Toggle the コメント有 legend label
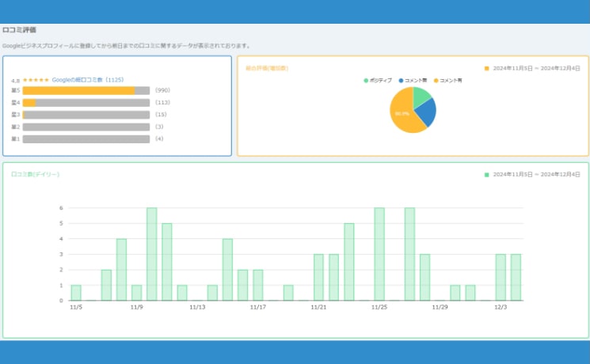The image size is (590, 364). point(451,80)
